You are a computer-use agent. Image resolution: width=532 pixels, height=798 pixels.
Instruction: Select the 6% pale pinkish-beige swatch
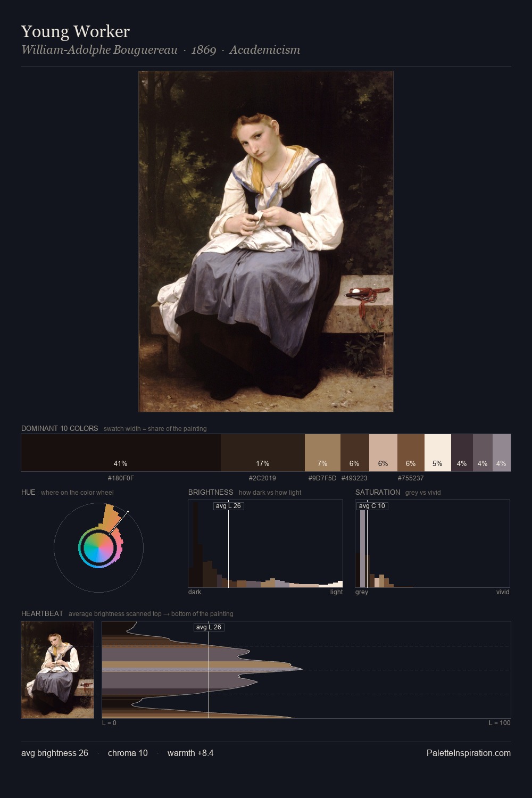(x=383, y=453)
